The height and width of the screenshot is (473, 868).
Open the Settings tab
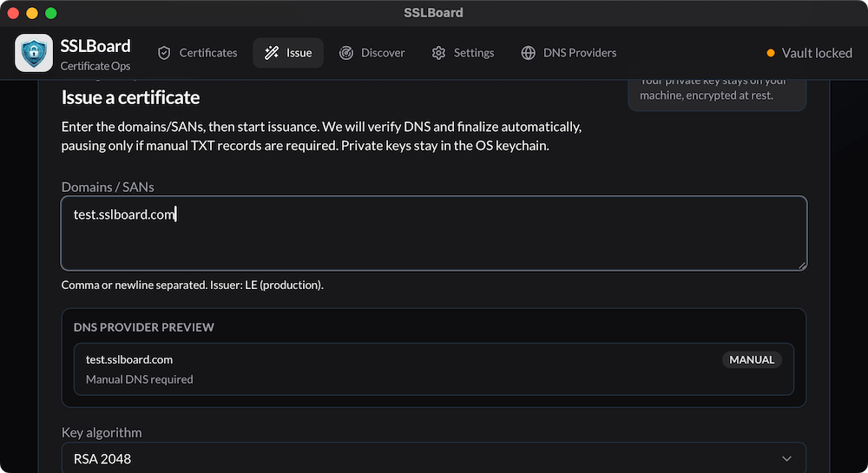[x=463, y=53]
